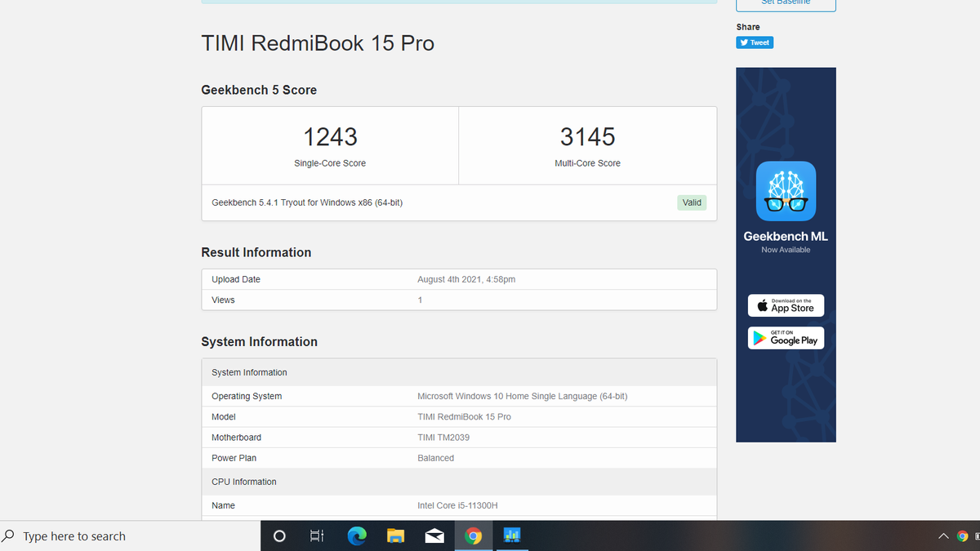This screenshot has height=551, width=980.
Task: Click the Power Plan row label
Action: point(234,458)
